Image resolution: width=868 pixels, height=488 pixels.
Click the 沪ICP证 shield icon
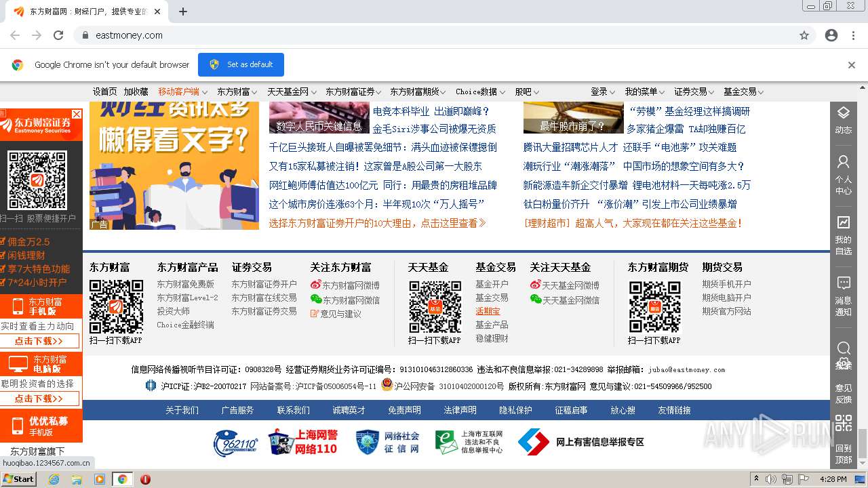coord(151,386)
